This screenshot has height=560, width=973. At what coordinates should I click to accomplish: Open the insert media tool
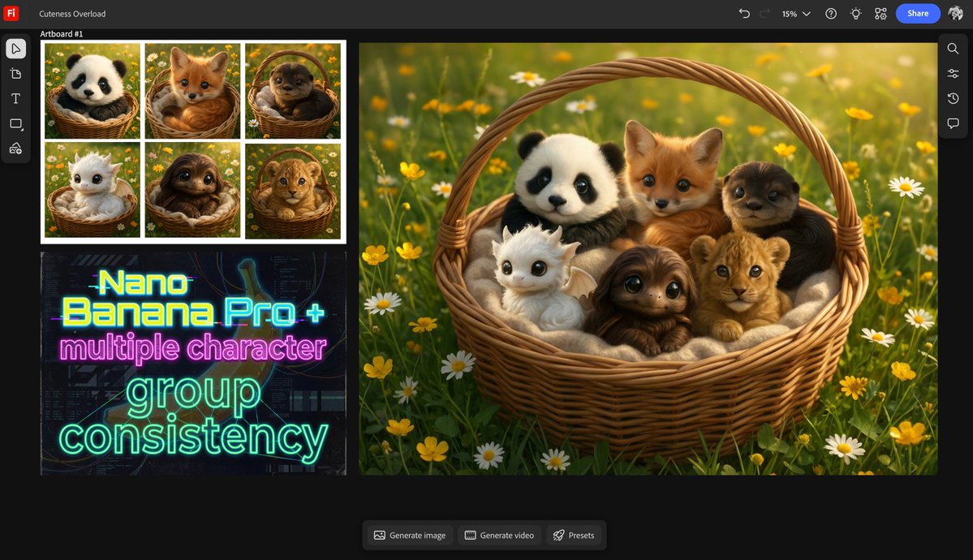tap(15, 149)
